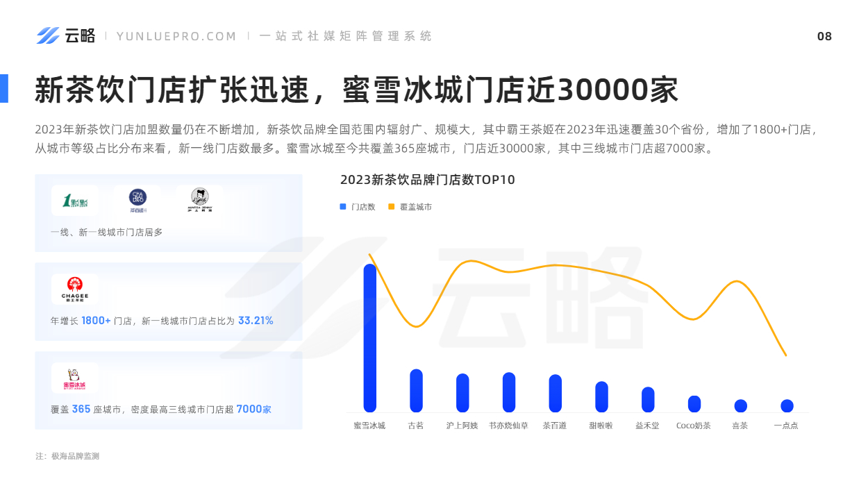Image resolution: width=868 pixels, height=488 pixels.
Task: Select axis label 益禾堂
Action: [648, 426]
